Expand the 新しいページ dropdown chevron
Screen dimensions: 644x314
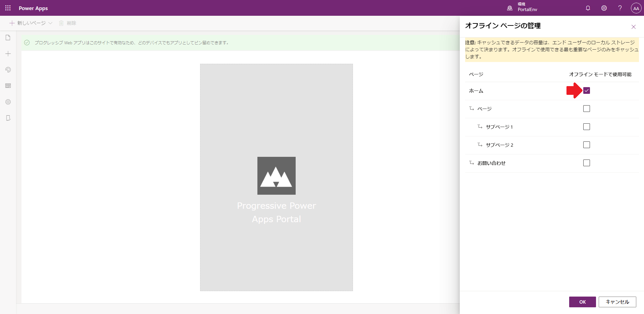50,23
